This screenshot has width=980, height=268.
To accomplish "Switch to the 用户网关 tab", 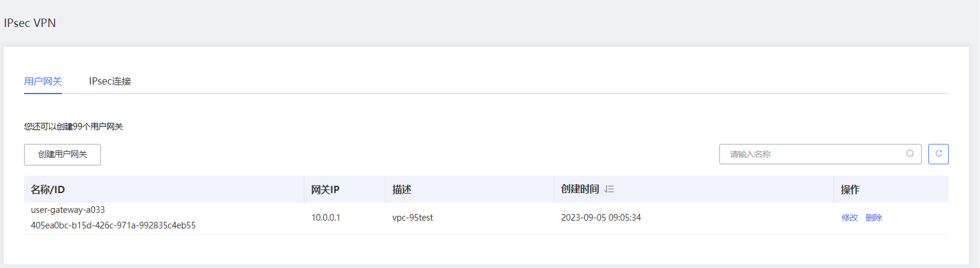I will pyautogui.click(x=43, y=82).
